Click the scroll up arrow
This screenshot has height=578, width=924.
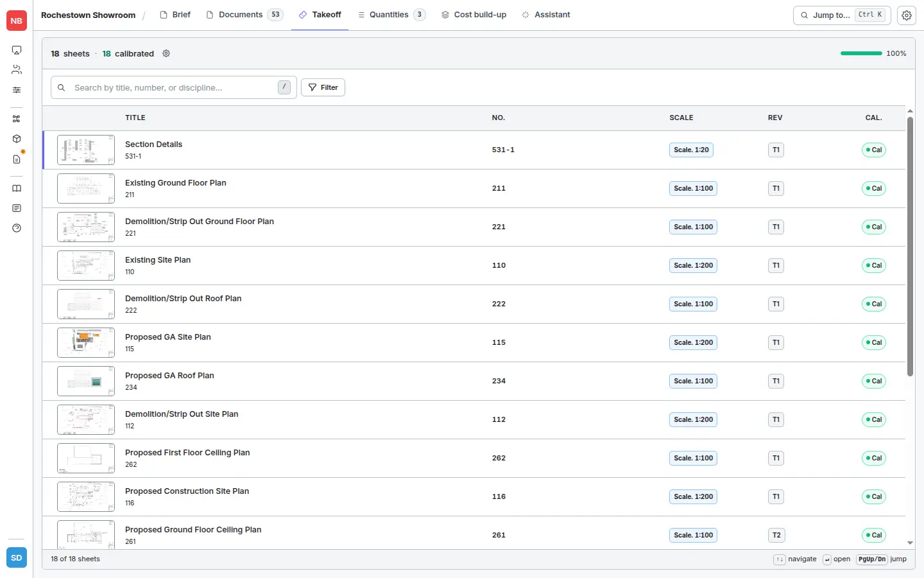point(910,111)
